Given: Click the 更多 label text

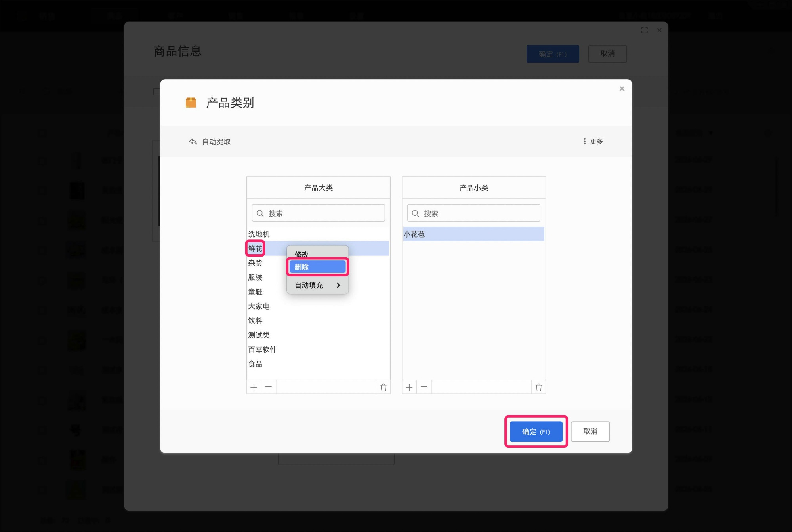Looking at the screenshot, I should click(596, 142).
